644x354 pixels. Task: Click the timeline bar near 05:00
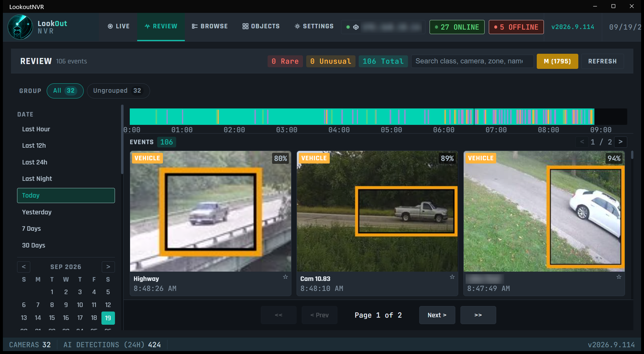(x=392, y=116)
